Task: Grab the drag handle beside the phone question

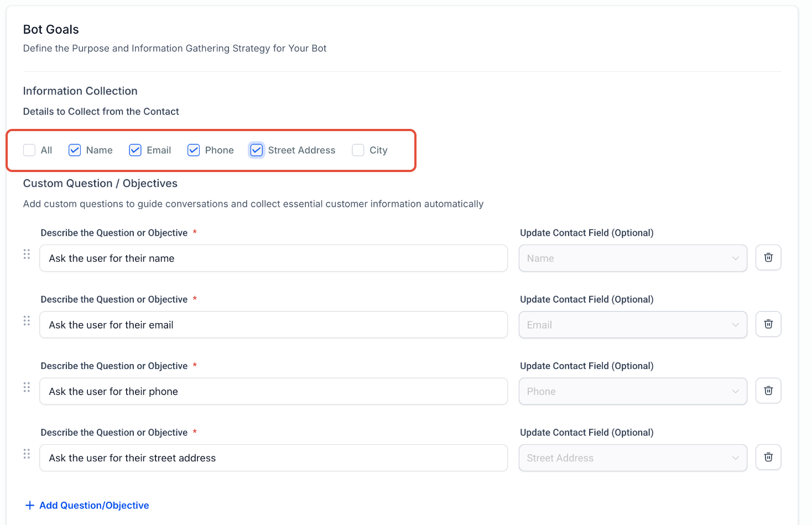Action: coord(27,387)
